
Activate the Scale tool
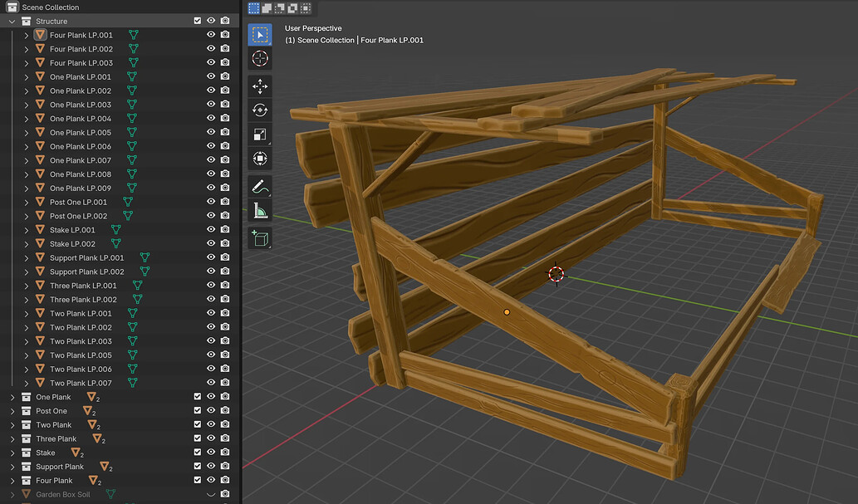(260, 134)
